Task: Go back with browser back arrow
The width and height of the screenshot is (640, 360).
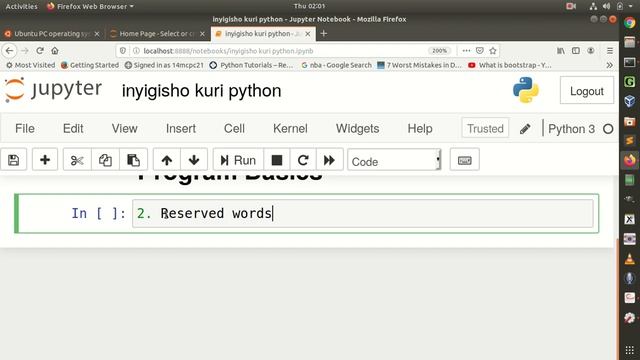Action: 9,51
